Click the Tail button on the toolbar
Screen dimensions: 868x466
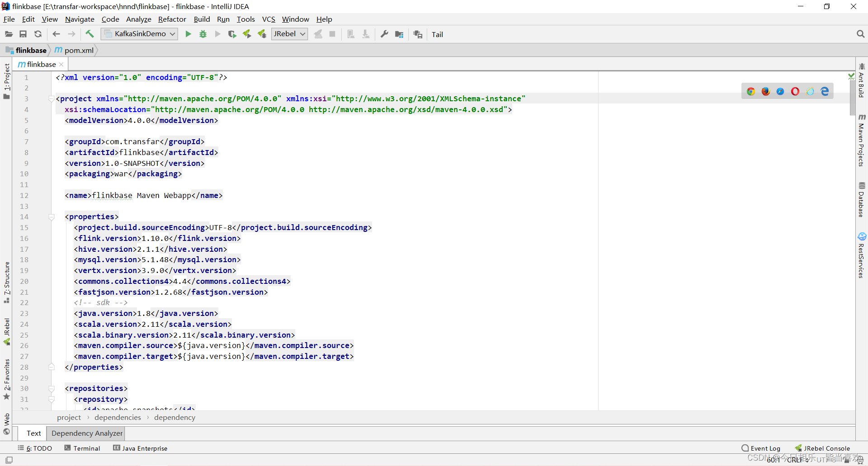click(x=437, y=34)
